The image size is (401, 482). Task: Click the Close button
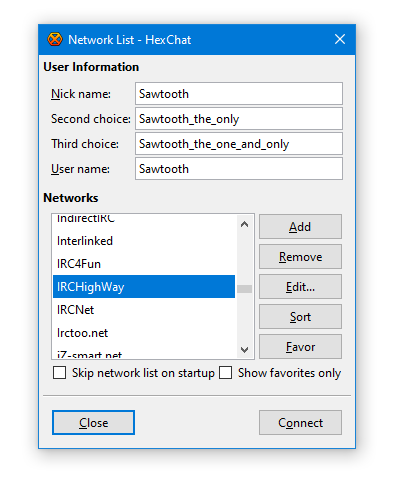pyautogui.click(x=93, y=423)
